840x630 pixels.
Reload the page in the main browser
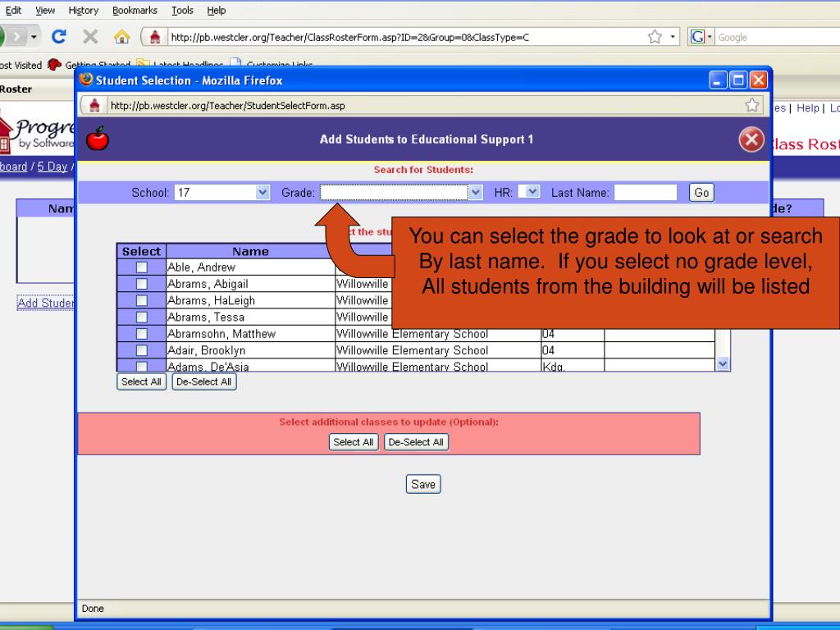pos(58,36)
